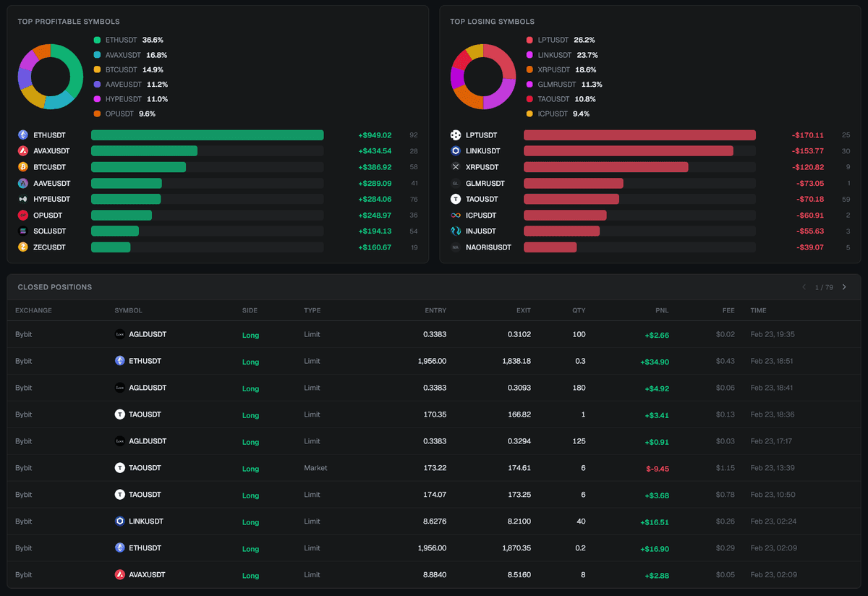868x596 pixels.
Task: Click the Market order type cell
Action: coord(315,468)
